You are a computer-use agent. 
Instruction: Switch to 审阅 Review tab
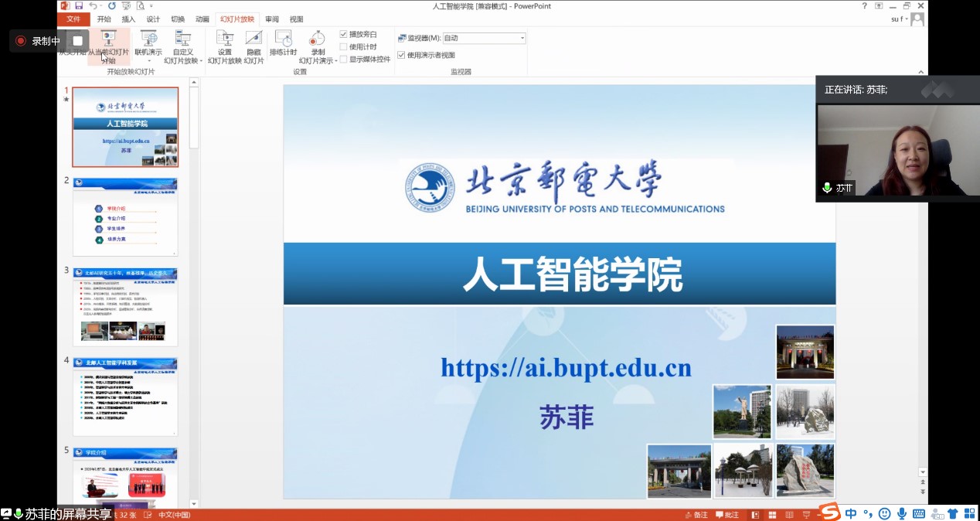click(x=272, y=19)
